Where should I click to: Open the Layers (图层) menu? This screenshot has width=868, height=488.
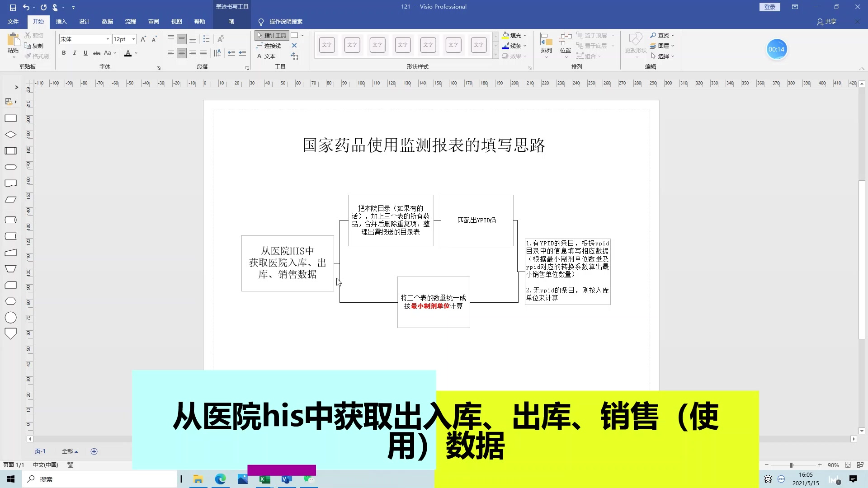pos(662,46)
